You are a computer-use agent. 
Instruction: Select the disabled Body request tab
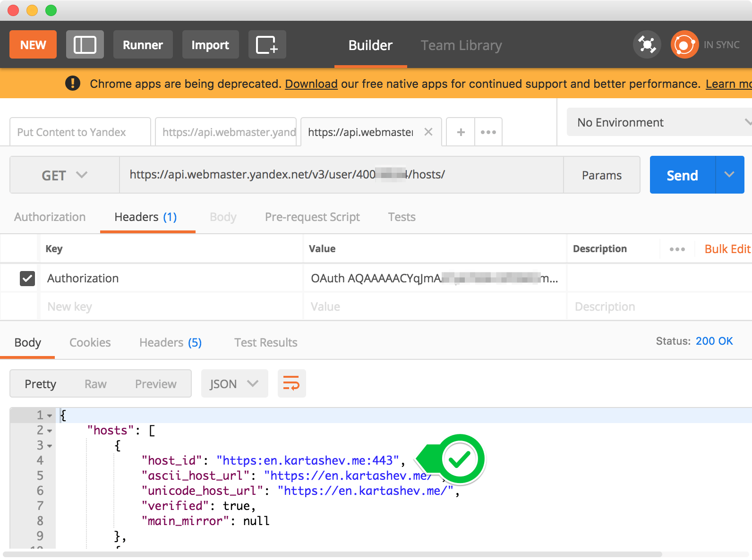pos(223,217)
